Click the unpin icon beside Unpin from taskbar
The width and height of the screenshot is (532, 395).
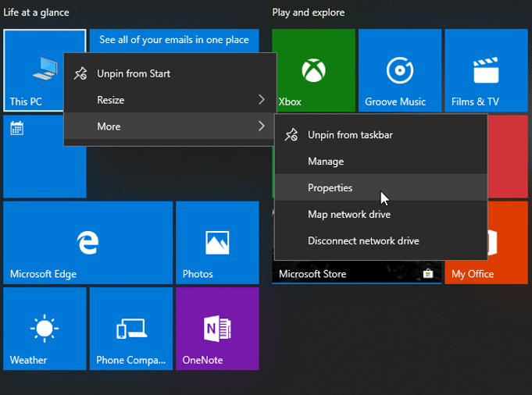click(x=291, y=135)
